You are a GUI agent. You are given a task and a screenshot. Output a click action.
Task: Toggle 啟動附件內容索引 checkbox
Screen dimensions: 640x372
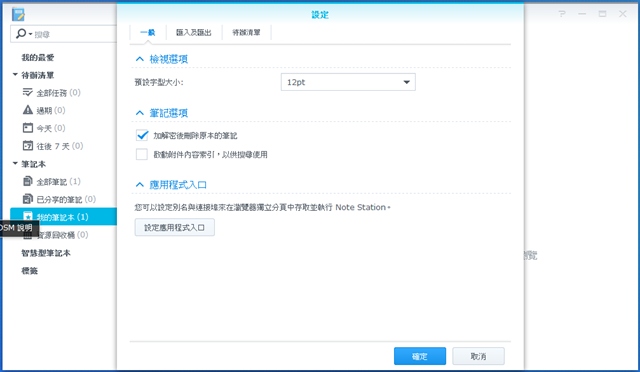coord(142,154)
